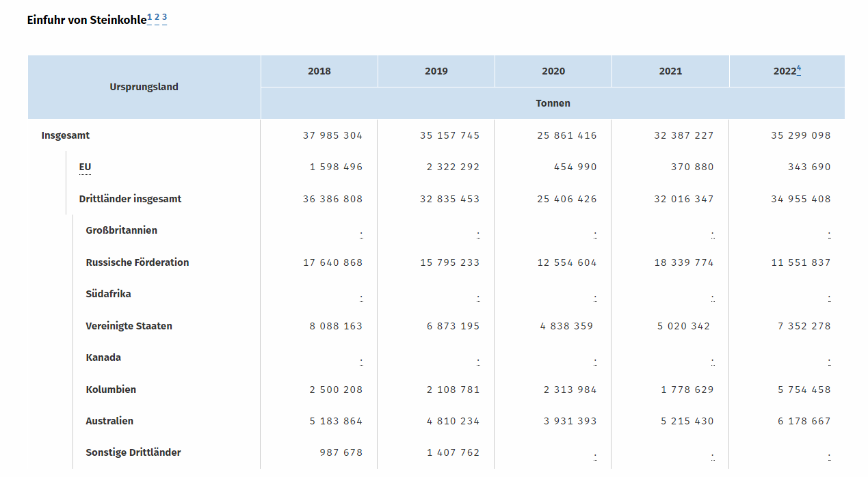868x477 pixels.
Task: Open footnote 1 next to Einfuhr von Steinkohle
Action: click(x=150, y=18)
